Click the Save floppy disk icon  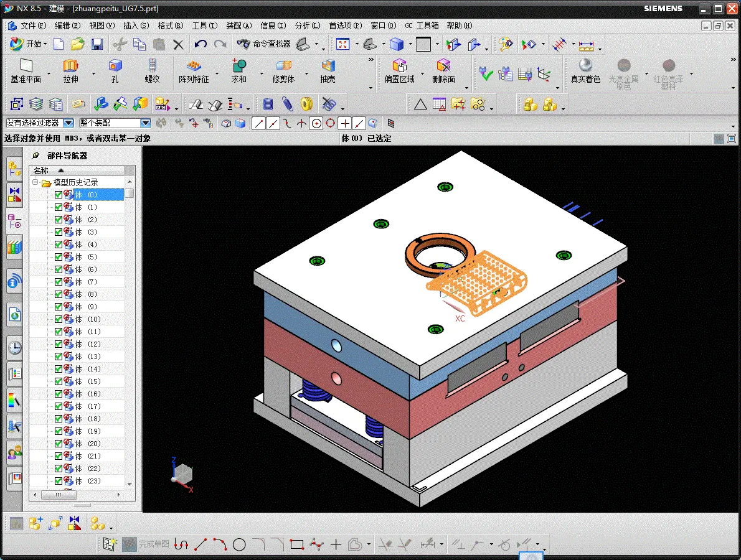tap(97, 44)
